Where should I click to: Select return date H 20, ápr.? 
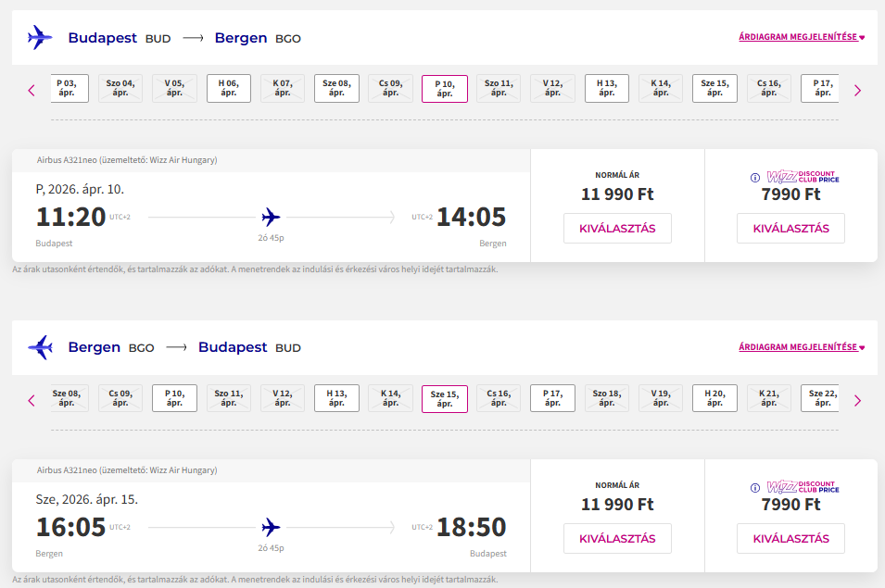[714, 398]
